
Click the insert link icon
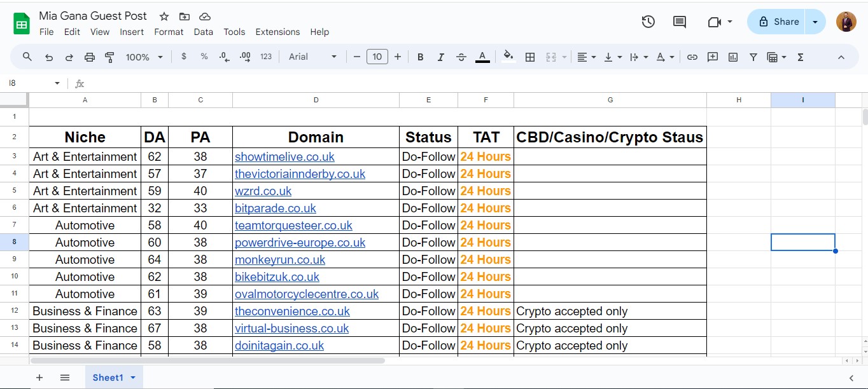pos(692,57)
